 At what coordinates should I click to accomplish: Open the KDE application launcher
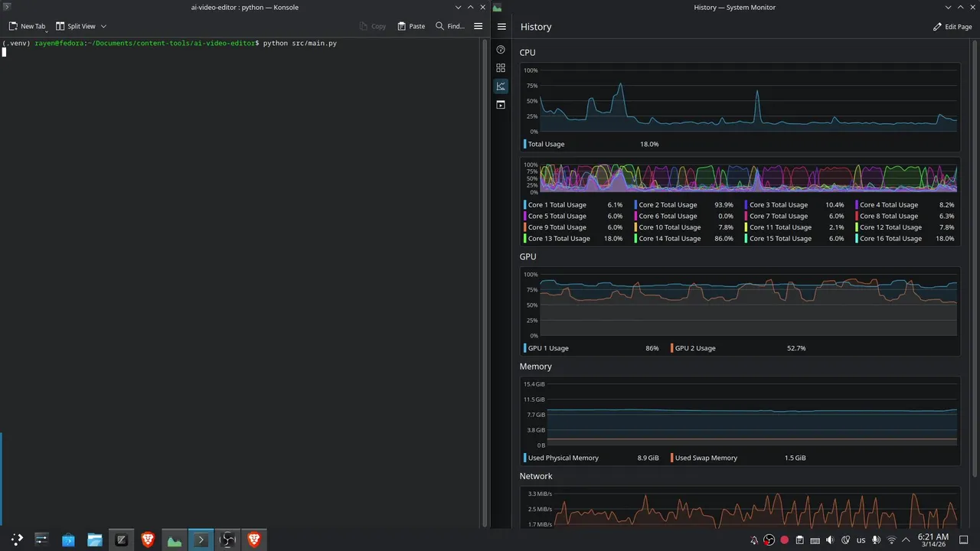click(x=16, y=540)
